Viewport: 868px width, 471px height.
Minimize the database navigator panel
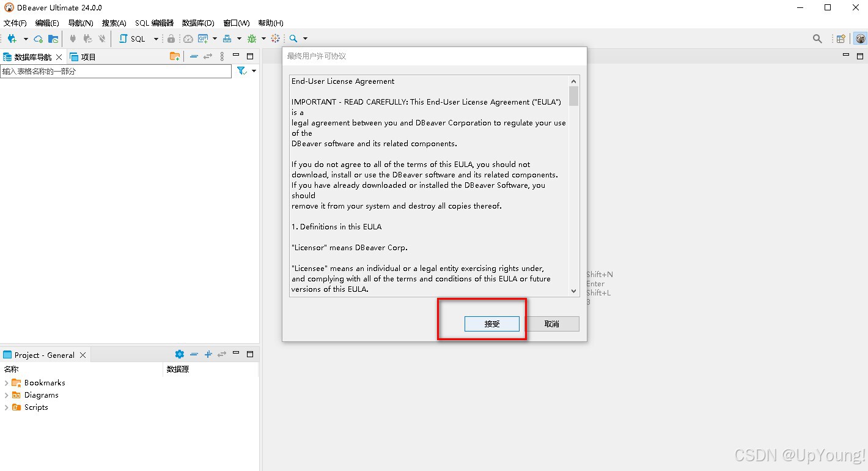[236, 56]
